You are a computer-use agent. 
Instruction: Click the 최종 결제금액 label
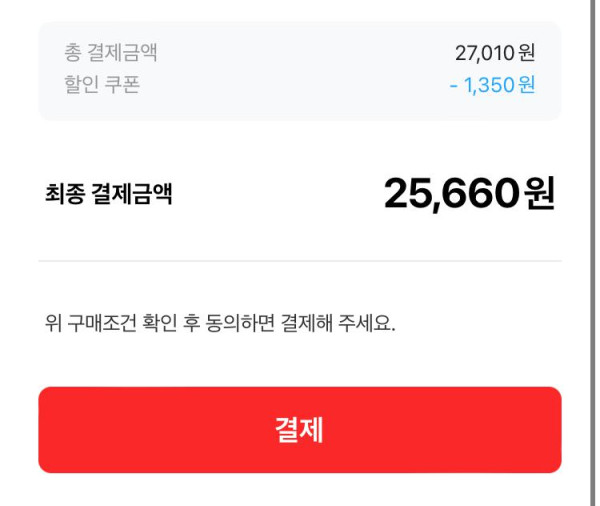[108, 194]
